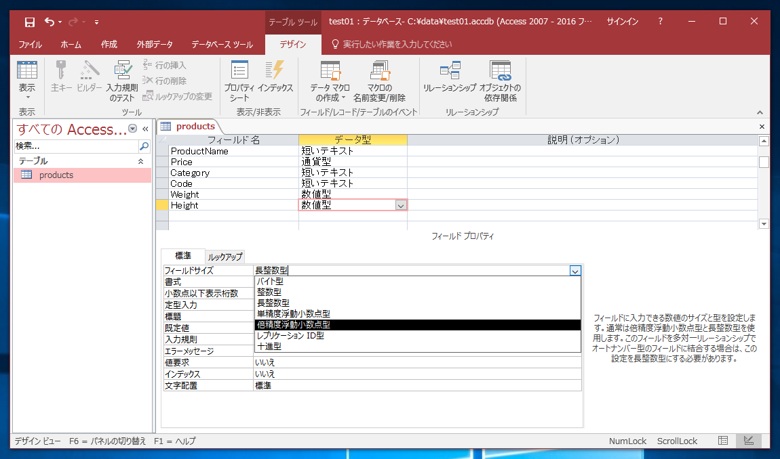The image size is (780, 459).
Task: Click the 値要求 property value いいえ
Action: pyautogui.click(x=417, y=363)
